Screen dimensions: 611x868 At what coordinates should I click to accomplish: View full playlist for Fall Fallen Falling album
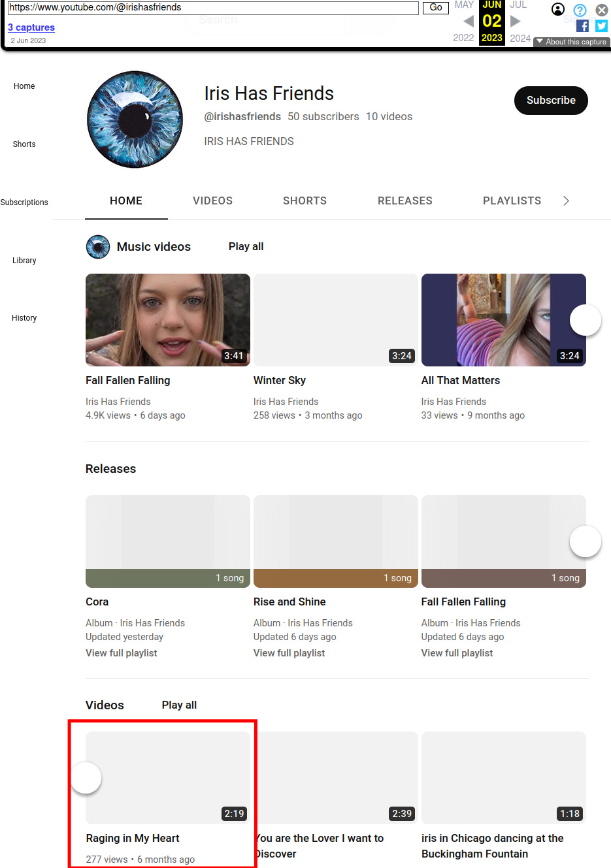[457, 653]
